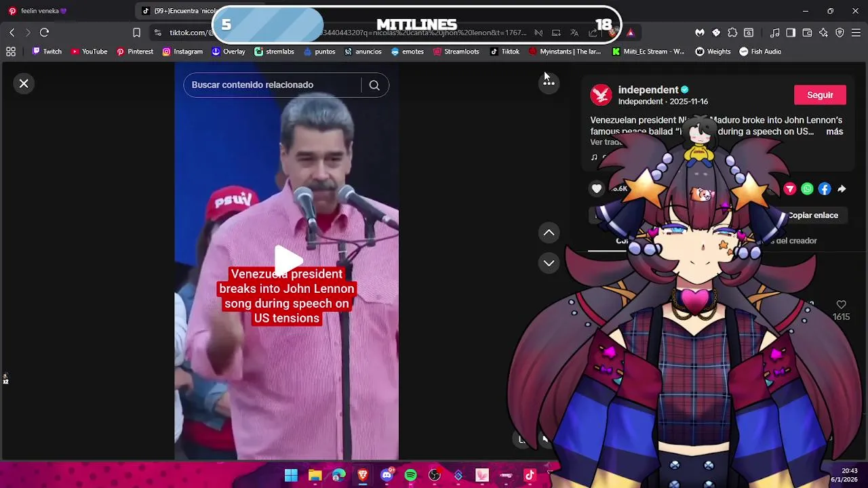Share the video to Facebook
Viewport: 868px width, 488px height.
coord(825,189)
